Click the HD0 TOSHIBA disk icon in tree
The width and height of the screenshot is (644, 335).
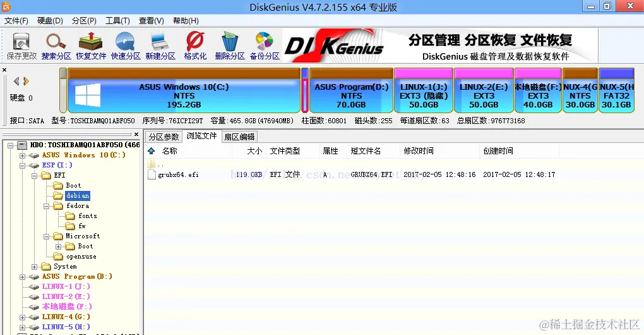[x=22, y=145]
